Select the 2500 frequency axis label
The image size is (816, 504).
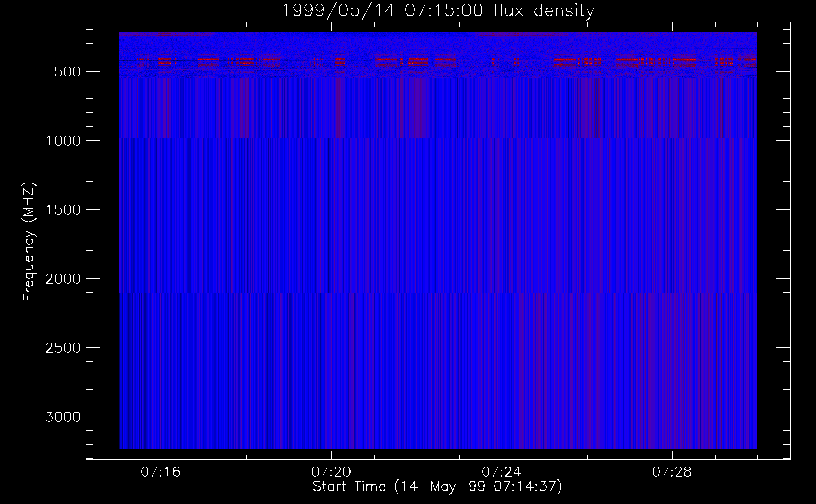(63, 348)
